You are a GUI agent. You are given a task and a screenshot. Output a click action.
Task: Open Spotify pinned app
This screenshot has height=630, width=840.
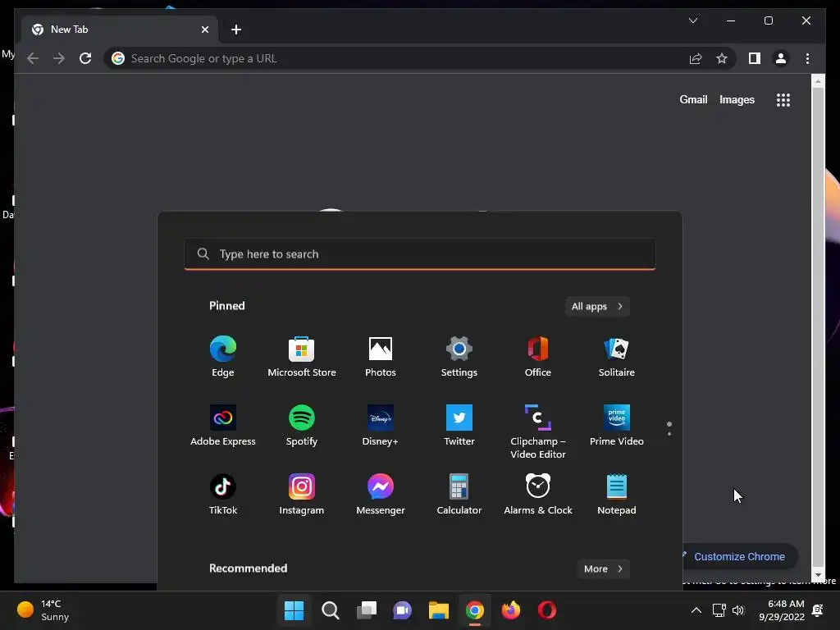click(302, 426)
